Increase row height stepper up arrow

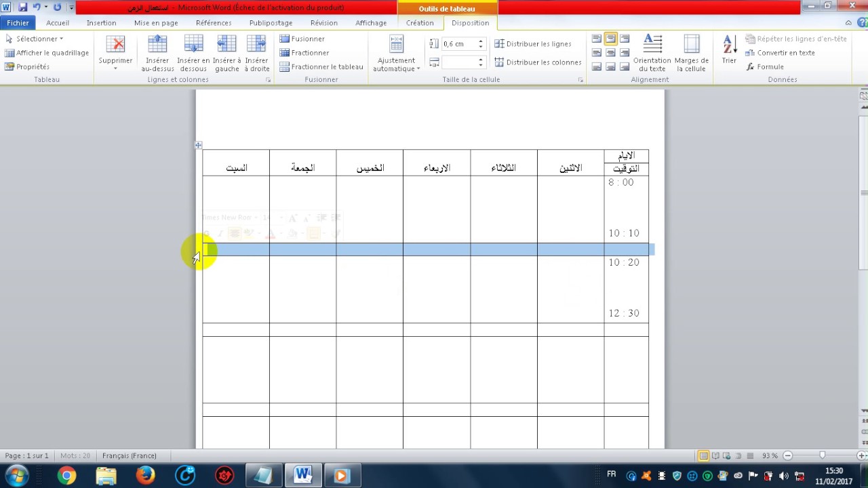pyautogui.click(x=480, y=41)
